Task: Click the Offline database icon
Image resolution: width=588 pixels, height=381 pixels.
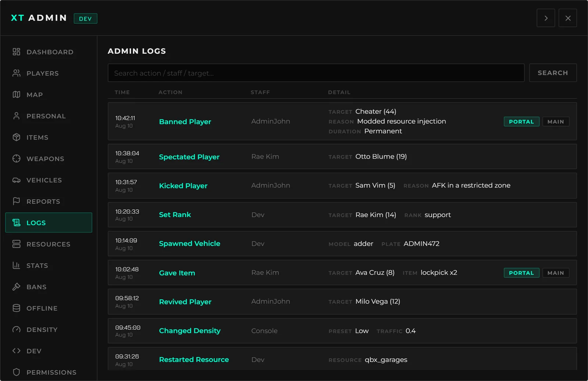Action: 16,308
